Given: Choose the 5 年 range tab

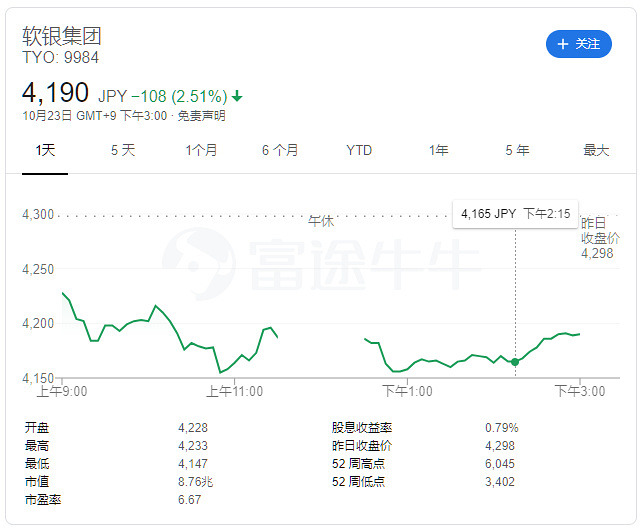Looking at the screenshot, I should (517, 150).
